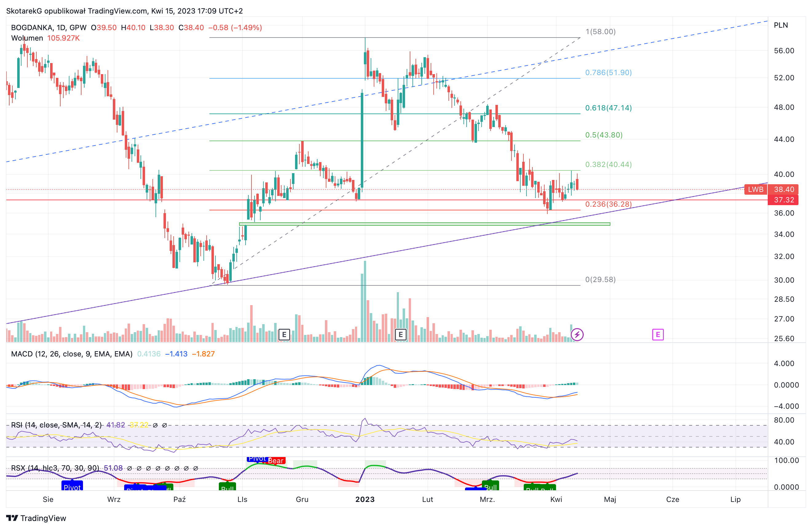Click the Wolumen value 105.927K
This screenshot has width=812, height=529.
pos(63,38)
